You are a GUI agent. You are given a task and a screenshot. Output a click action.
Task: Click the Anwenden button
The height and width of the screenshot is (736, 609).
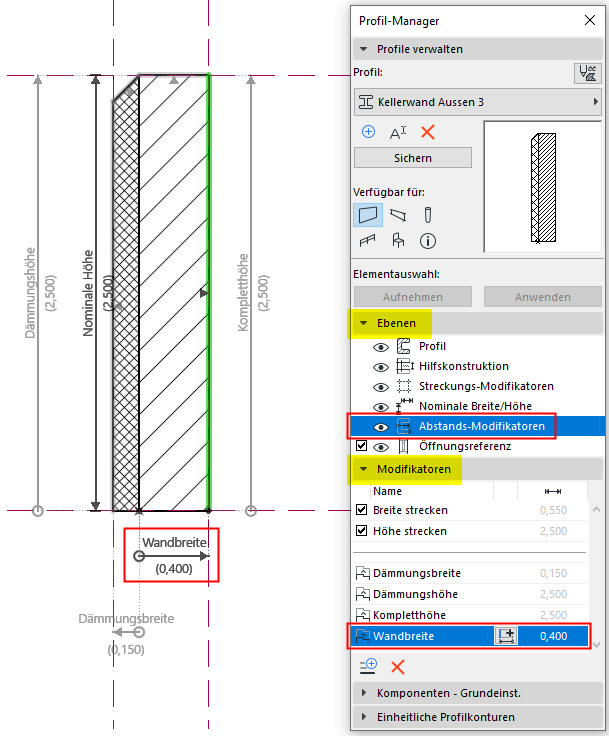(543, 297)
